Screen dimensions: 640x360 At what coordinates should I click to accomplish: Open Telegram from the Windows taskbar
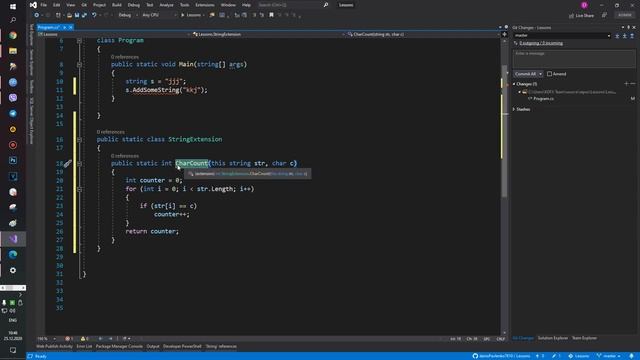[13, 113]
